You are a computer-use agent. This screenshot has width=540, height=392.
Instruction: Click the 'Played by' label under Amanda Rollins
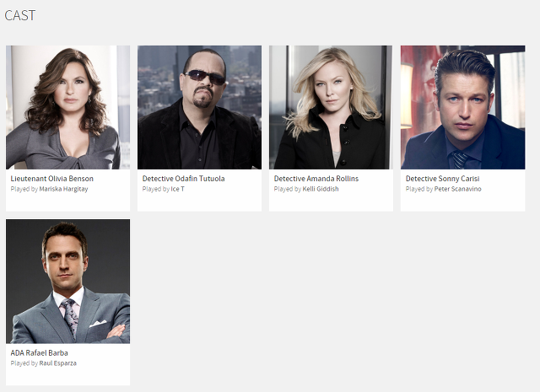pyautogui.click(x=288, y=189)
